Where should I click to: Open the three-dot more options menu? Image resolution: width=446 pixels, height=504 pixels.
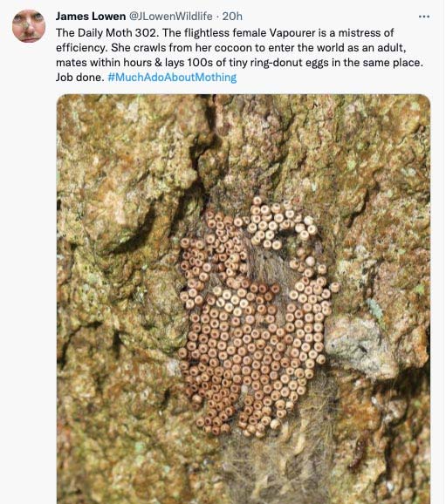tap(424, 17)
